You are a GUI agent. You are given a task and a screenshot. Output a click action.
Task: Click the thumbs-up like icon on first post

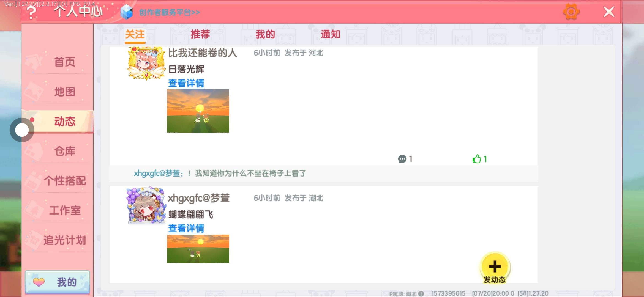pos(477,159)
